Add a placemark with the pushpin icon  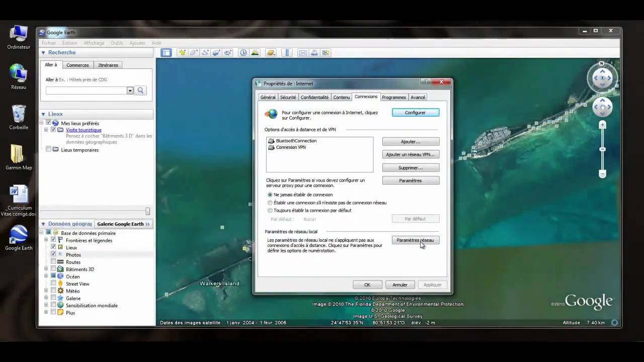coord(182,53)
